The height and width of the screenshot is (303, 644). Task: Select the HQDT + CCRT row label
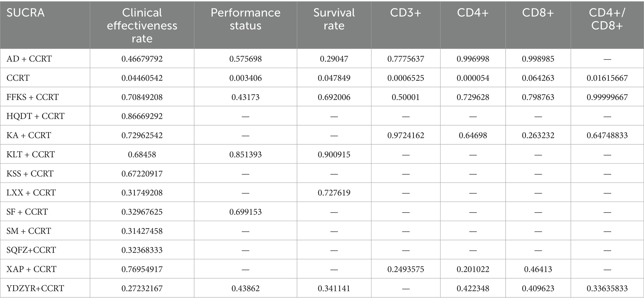36,116
